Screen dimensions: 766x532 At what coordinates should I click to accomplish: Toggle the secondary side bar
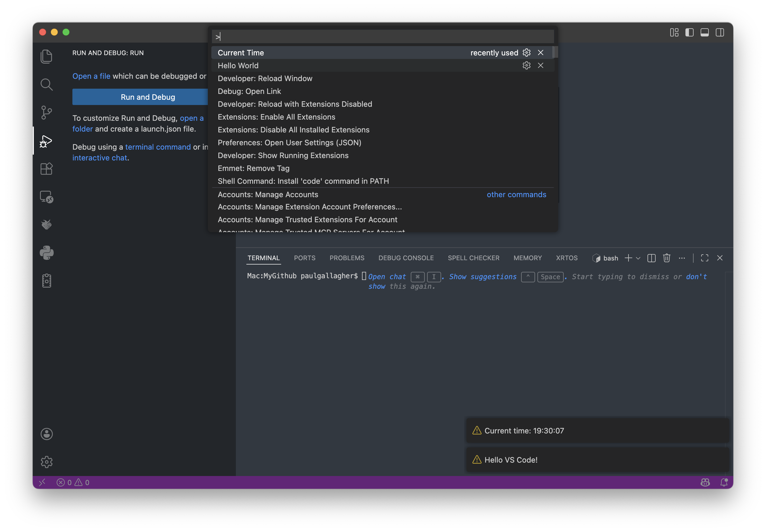click(x=720, y=32)
